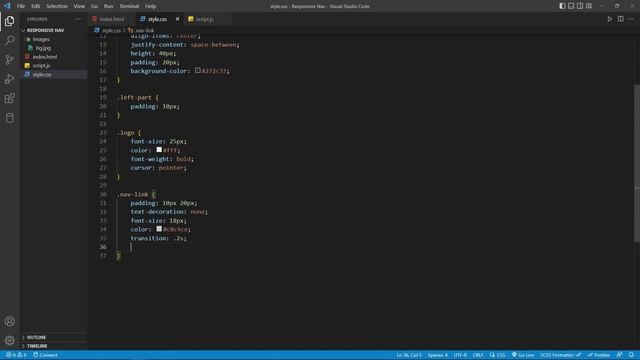
Task: Open the Search view in activity bar
Action: (9, 40)
